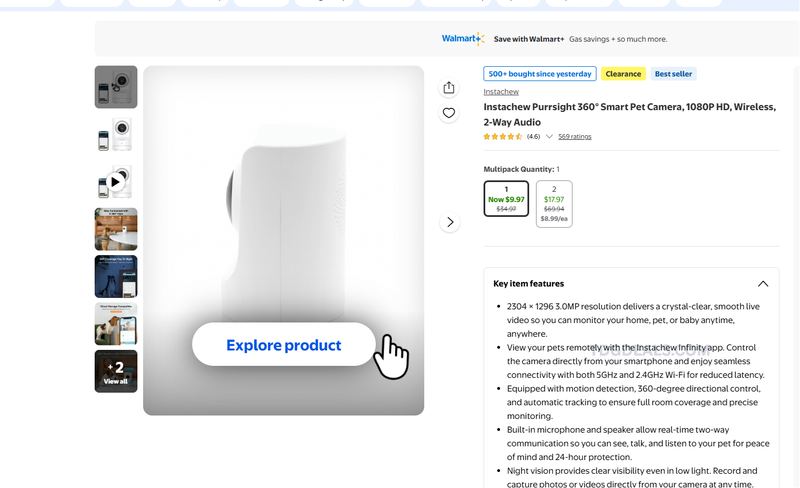Click the star rating icons
800x488 pixels.
pyautogui.click(x=503, y=136)
